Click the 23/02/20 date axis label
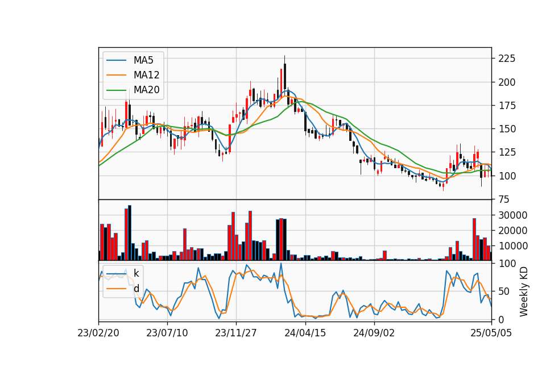Viewport: 546px width, 392px height. pyautogui.click(x=98, y=333)
